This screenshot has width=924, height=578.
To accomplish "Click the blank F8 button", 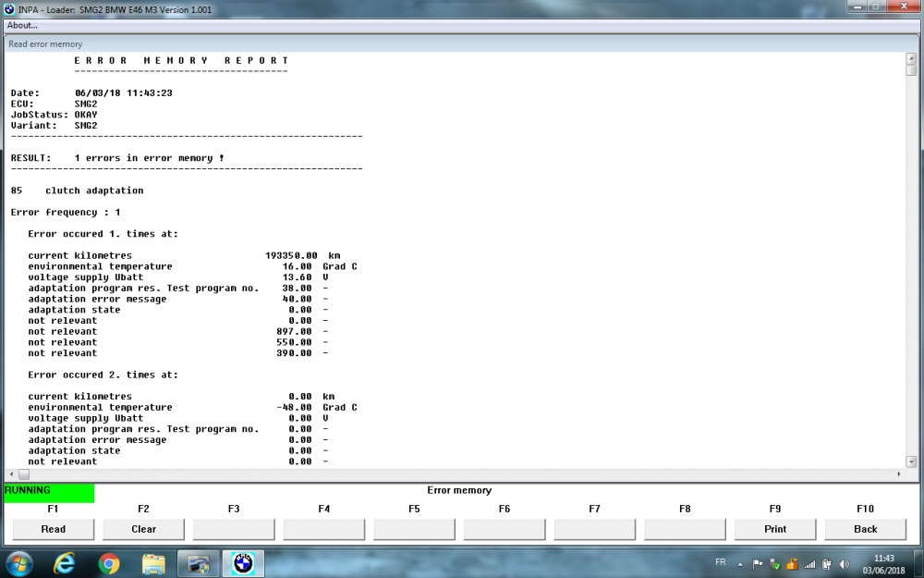I will tap(685, 529).
